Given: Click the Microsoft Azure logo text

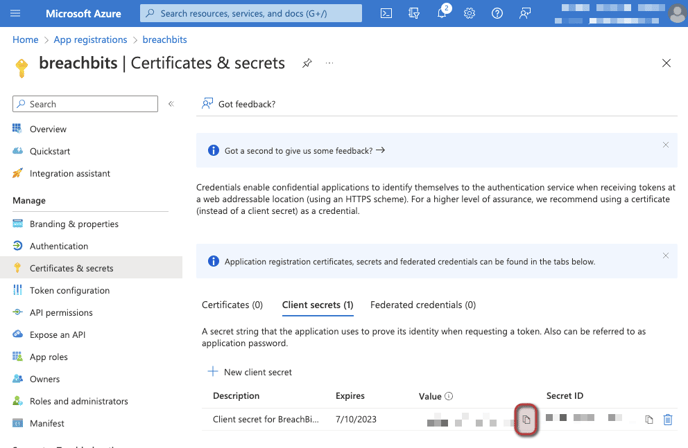Looking at the screenshot, I should point(83,14).
